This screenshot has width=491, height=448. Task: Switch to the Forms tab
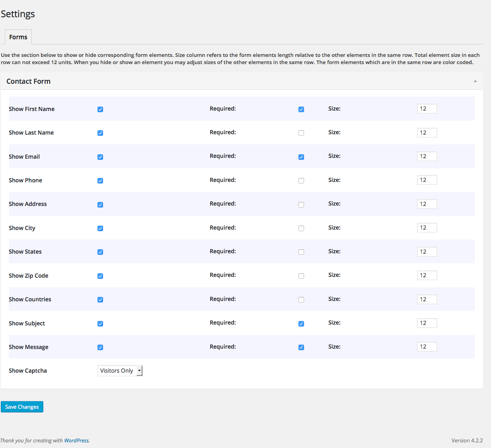point(18,37)
